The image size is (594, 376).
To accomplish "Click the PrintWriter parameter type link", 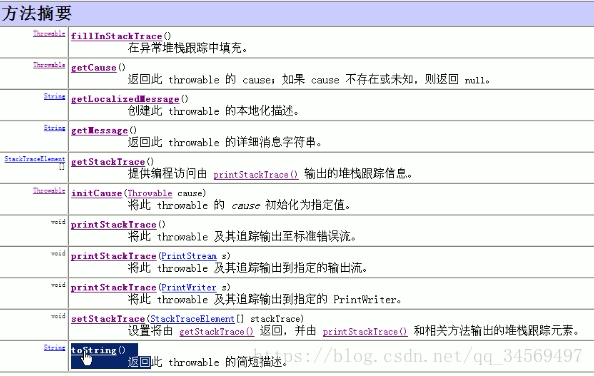I will tap(189, 287).
